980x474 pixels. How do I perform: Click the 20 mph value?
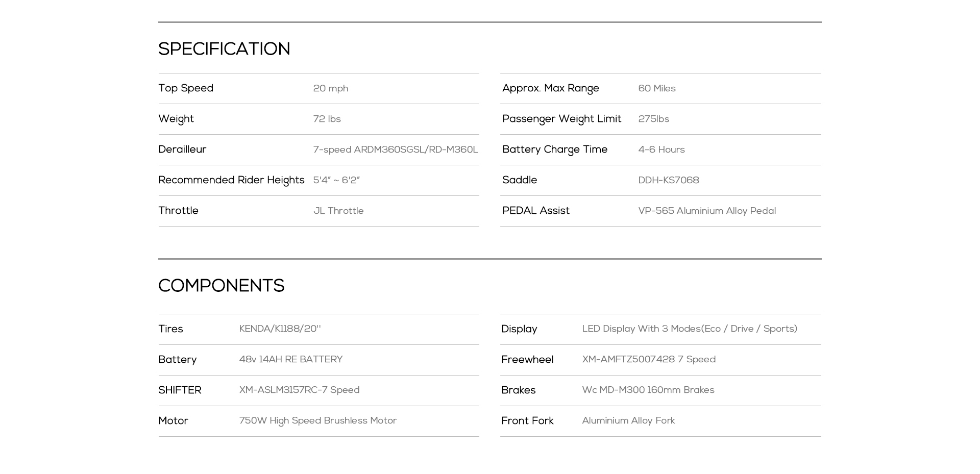pyautogui.click(x=331, y=89)
